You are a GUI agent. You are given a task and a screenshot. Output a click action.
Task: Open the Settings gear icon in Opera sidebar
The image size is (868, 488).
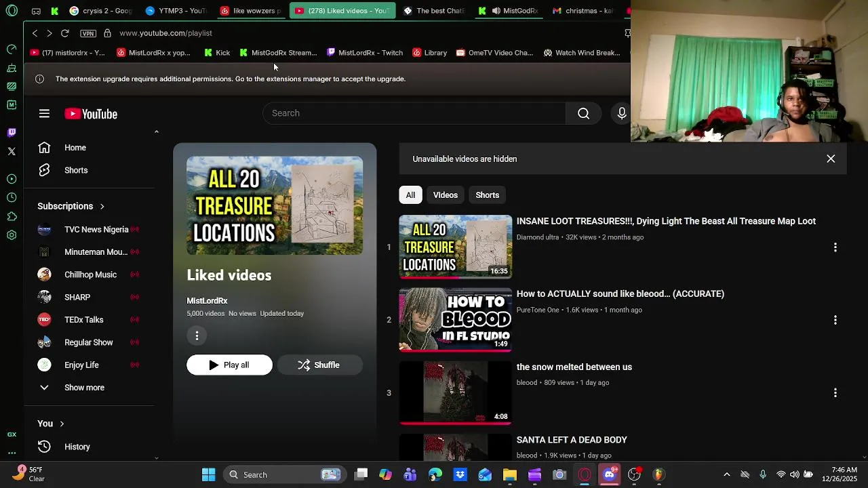click(12, 235)
